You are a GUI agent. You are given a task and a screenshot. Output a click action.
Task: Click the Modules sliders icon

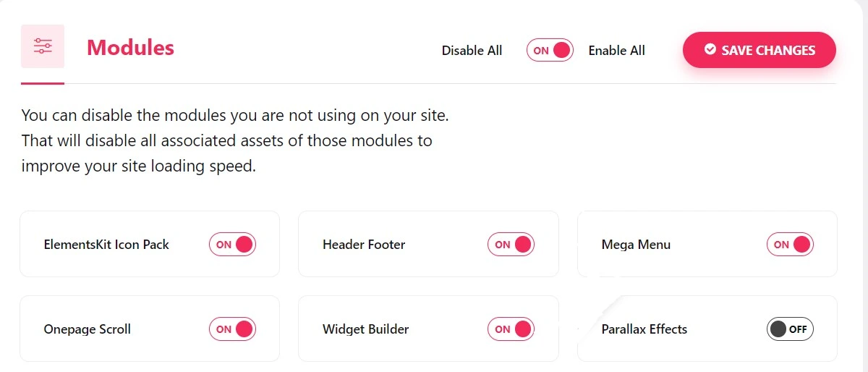point(43,46)
